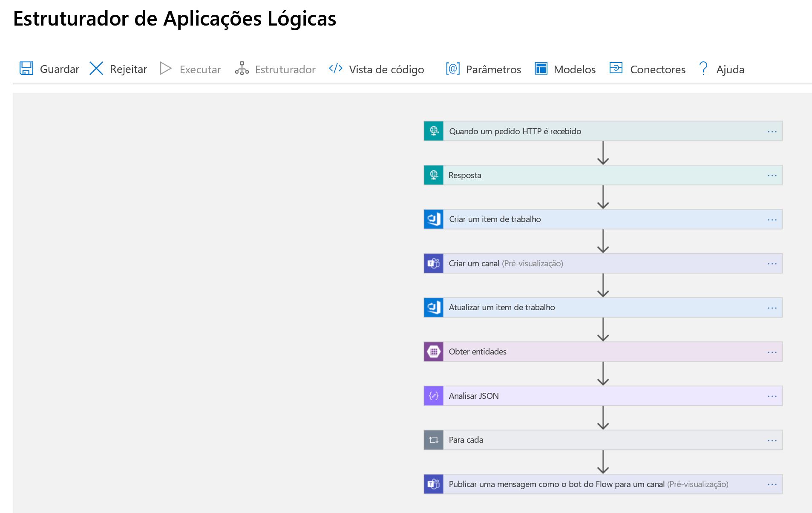The height and width of the screenshot is (513, 812).
Task: Click Azure DevOps icon on Atualizar um item de trabalho
Action: 434,308
